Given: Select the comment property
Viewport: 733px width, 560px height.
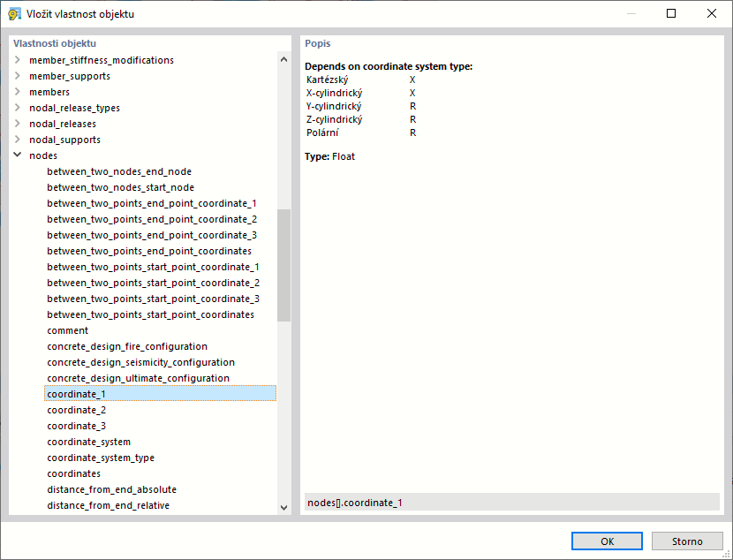Looking at the screenshot, I should pyautogui.click(x=68, y=330).
